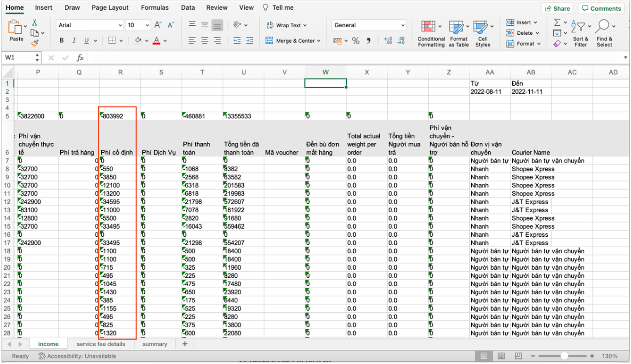Open the 'service fee details' sheet
This screenshot has width=631, height=364.
[x=101, y=344]
